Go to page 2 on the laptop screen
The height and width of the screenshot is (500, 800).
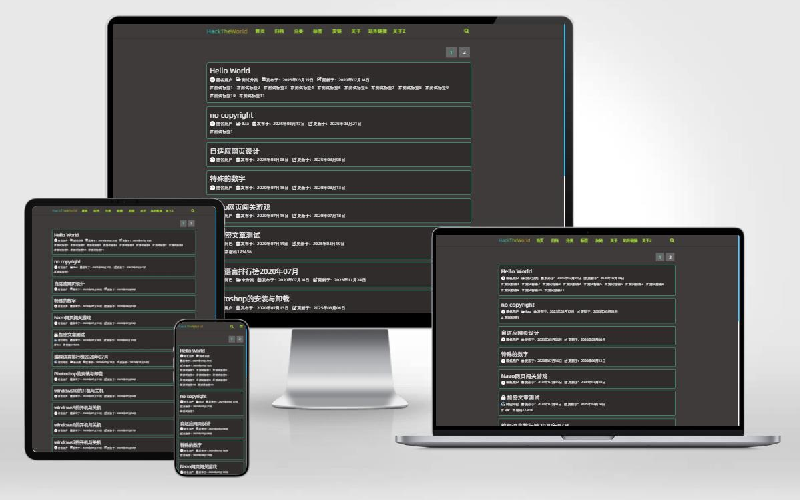click(x=670, y=257)
